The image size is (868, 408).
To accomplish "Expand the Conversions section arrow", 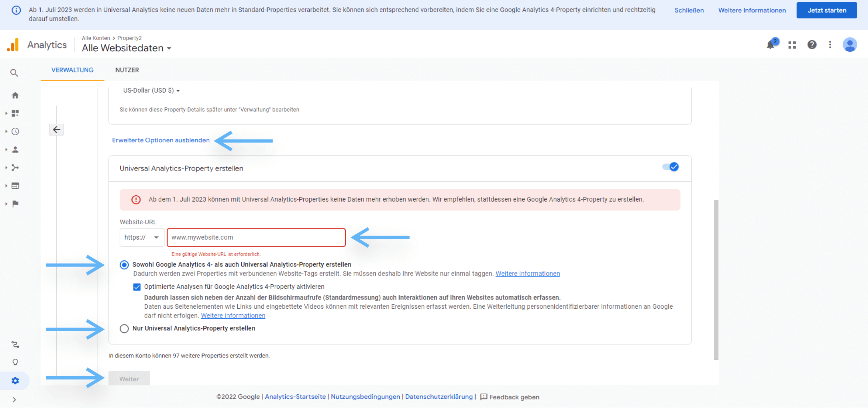I will point(6,204).
